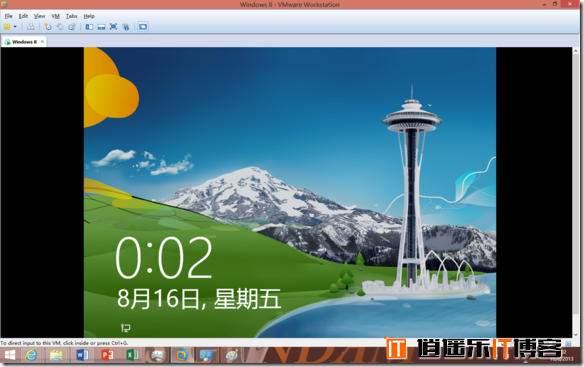Open PowerPoint from taskbar

tap(108, 356)
